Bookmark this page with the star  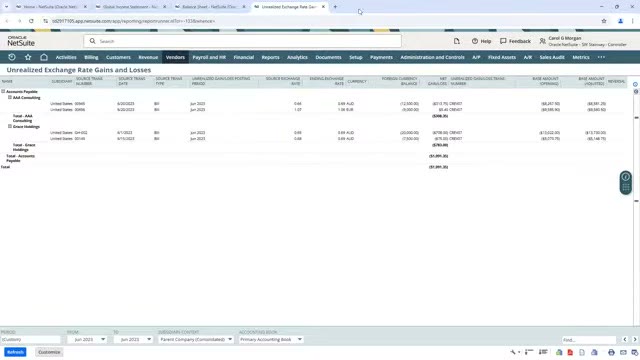pyautogui.click(x=604, y=21)
